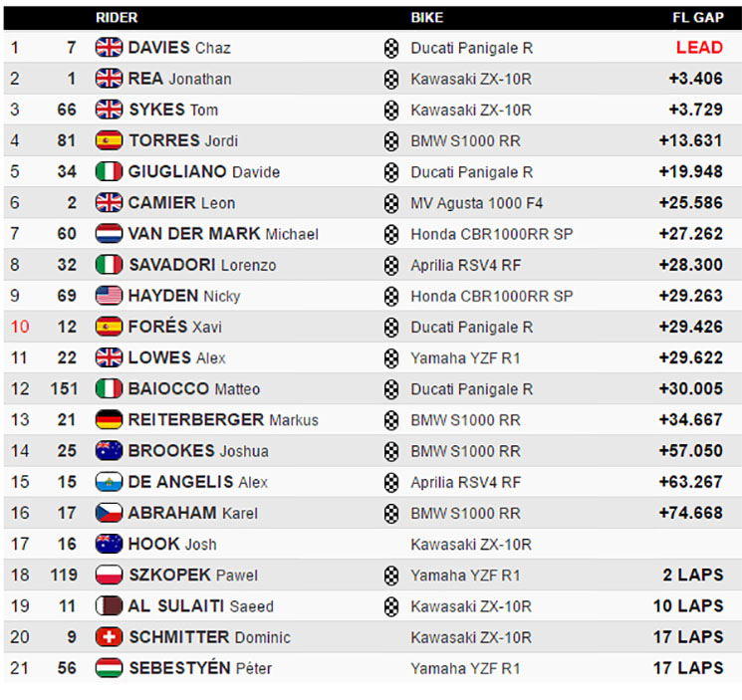Select the red position number 10
Viewport: 742px width, 700px height.
point(20,327)
